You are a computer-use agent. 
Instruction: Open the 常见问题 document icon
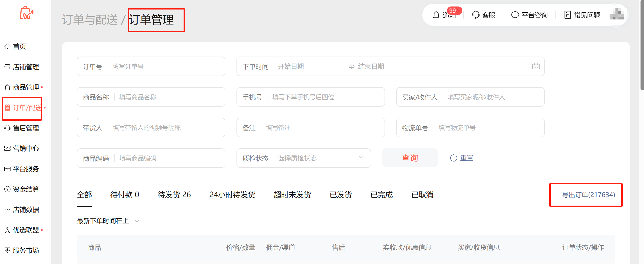point(567,15)
